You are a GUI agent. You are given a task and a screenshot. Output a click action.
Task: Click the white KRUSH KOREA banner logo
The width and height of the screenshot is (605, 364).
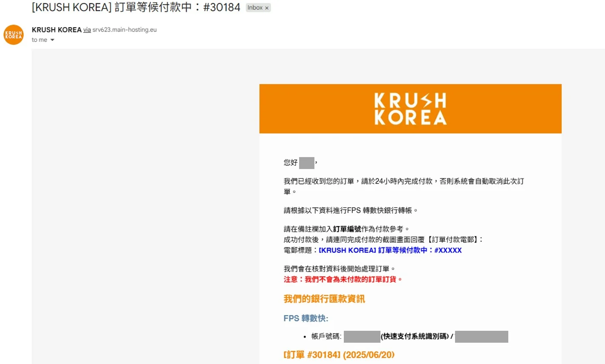[410, 109]
